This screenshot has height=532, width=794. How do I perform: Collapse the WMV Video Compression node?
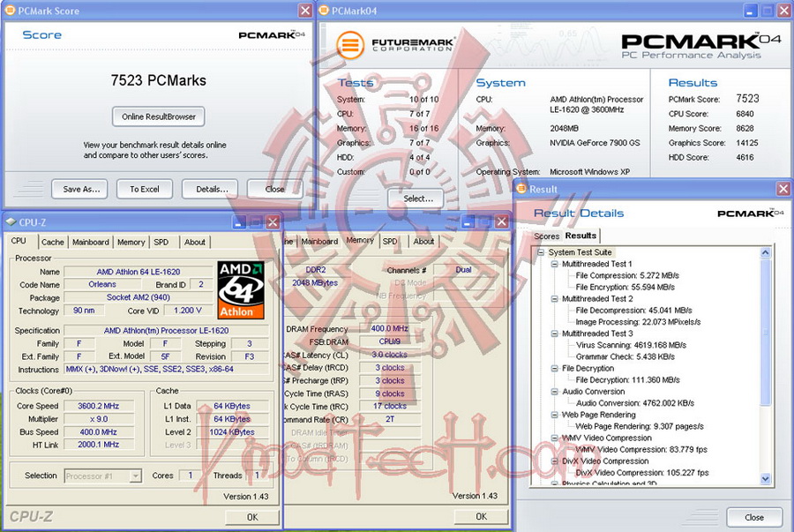point(554,438)
